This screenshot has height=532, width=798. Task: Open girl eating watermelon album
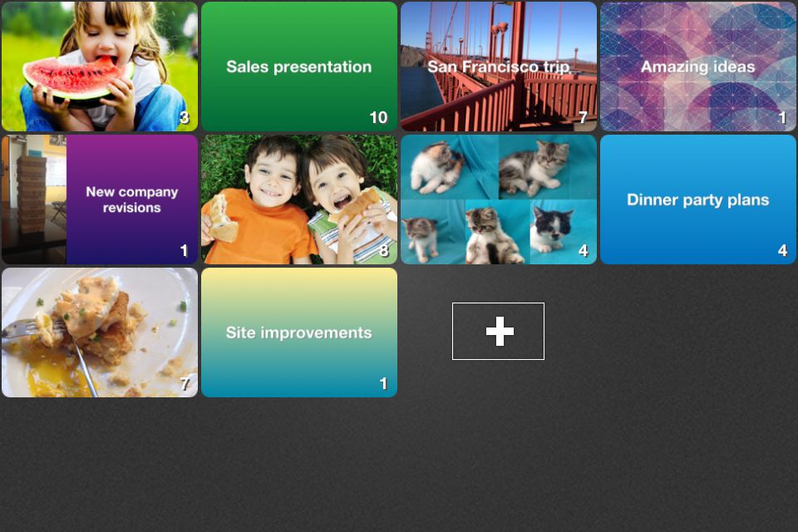pyautogui.click(x=100, y=66)
